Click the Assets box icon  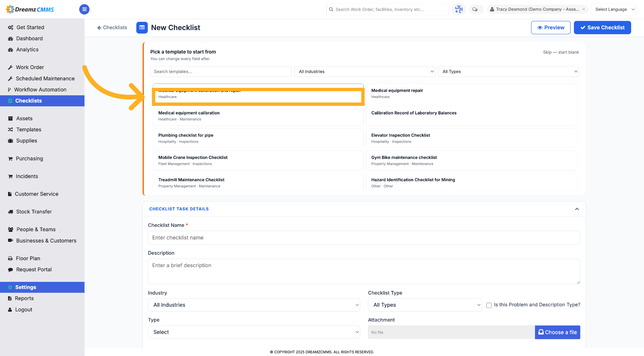pyautogui.click(x=10, y=118)
